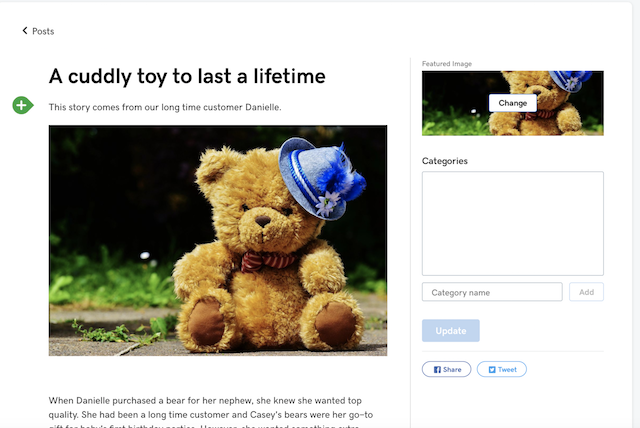Select the featured image thumbnail
This screenshot has width=640, height=428.
click(513, 103)
